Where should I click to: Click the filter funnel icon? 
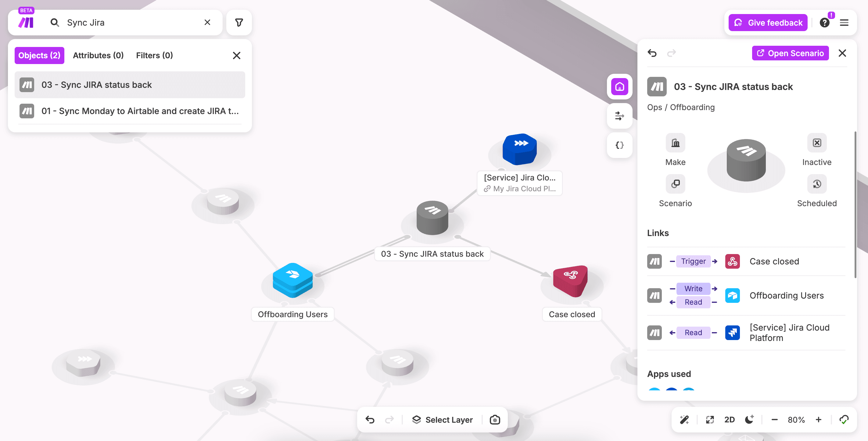[x=239, y=23]
